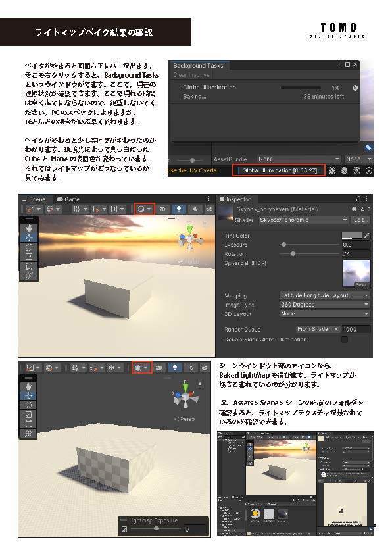Toggle scene lighting bulb in sunset Scene view
This screenshot has height=554, width=392.
click(179, 209)
